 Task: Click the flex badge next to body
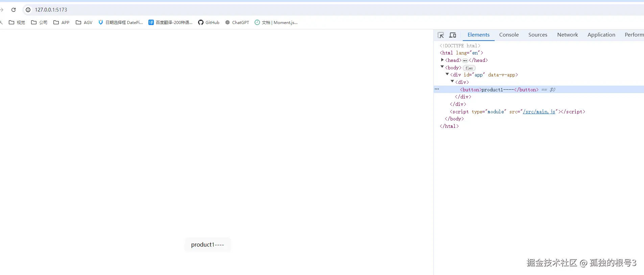click(x=469, y=68)
